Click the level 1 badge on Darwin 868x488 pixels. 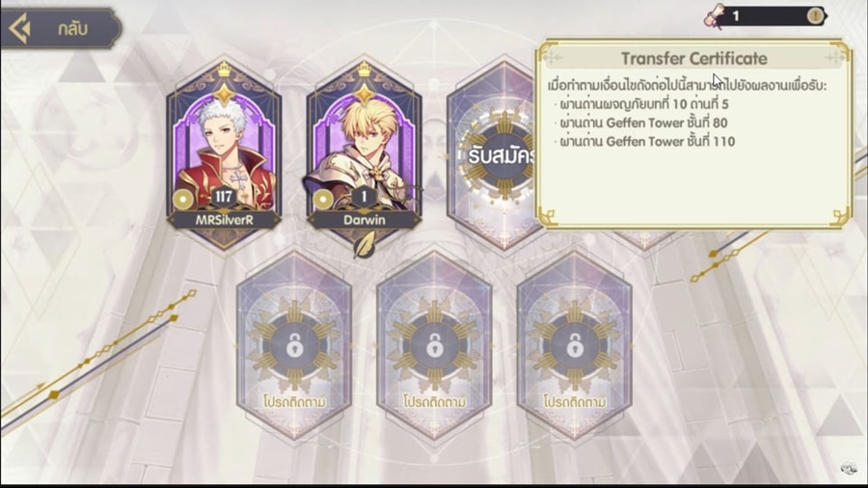tap(364, 197)
